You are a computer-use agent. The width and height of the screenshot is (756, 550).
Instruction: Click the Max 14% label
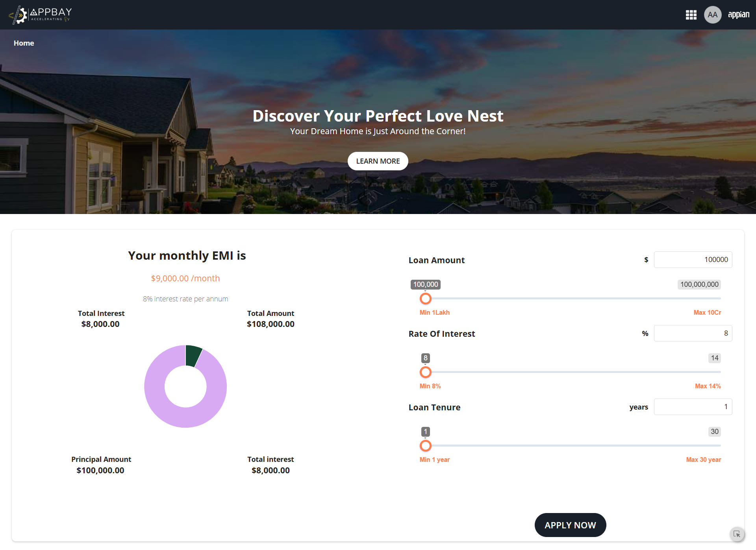[x=708, y=386]
